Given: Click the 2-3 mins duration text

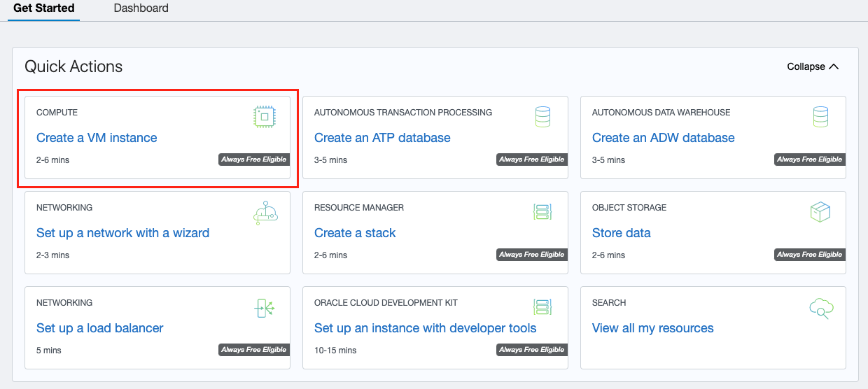Looking at the screenshot, I should pyautogui.click(x=52, y=255).
